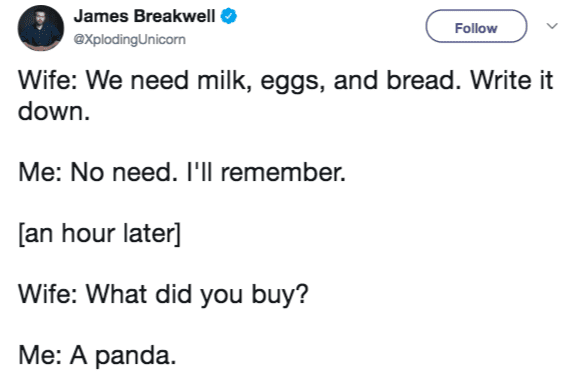
Task: Click the word "need" in the first line
Action: pos(159,80)
